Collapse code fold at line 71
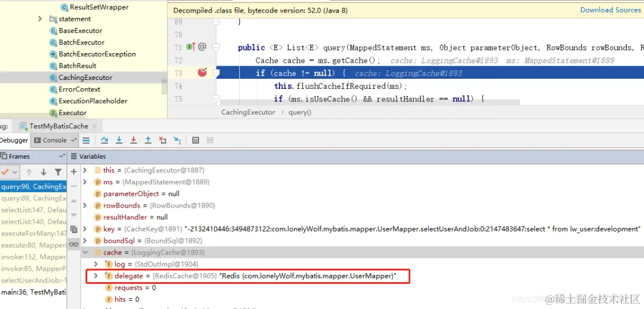Viewport: 644px width, 309px height. click(x=216, y=47)
